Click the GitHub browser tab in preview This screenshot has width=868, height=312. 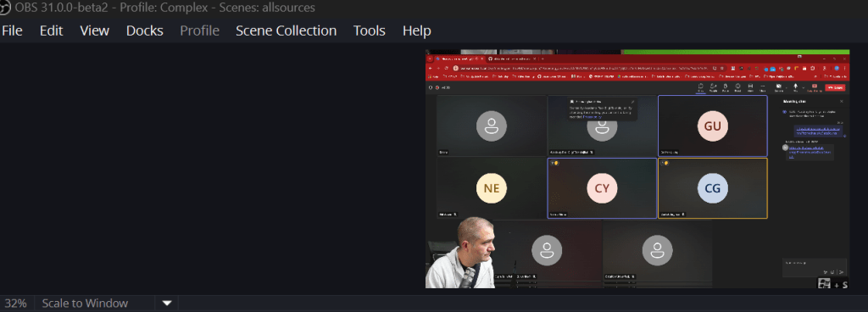(512, 58)
